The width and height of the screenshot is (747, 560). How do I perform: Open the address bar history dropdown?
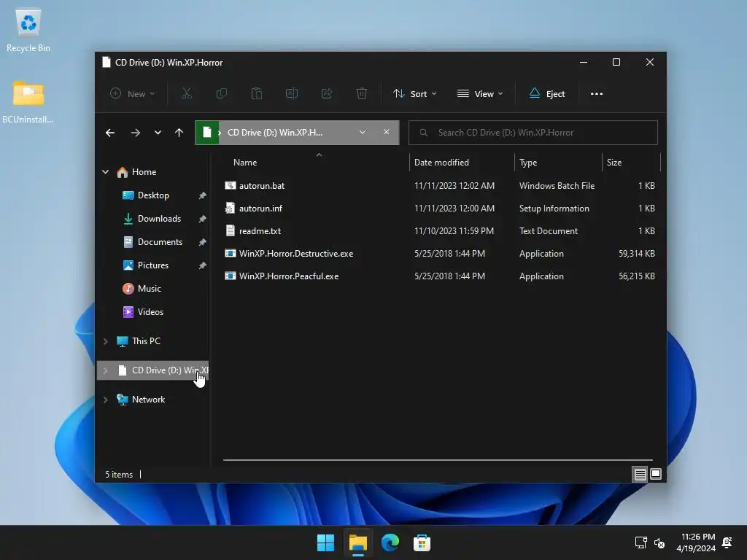click(363, 132)
